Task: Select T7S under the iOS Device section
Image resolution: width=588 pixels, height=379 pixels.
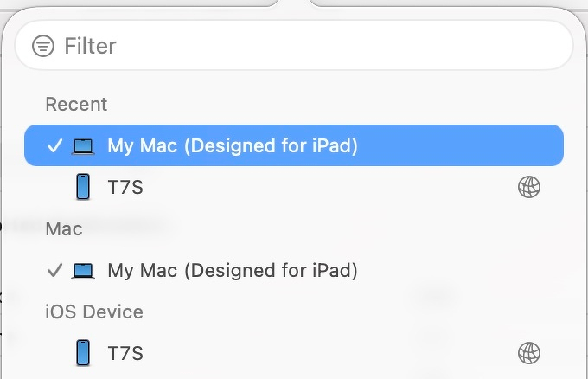Action: 125,353
